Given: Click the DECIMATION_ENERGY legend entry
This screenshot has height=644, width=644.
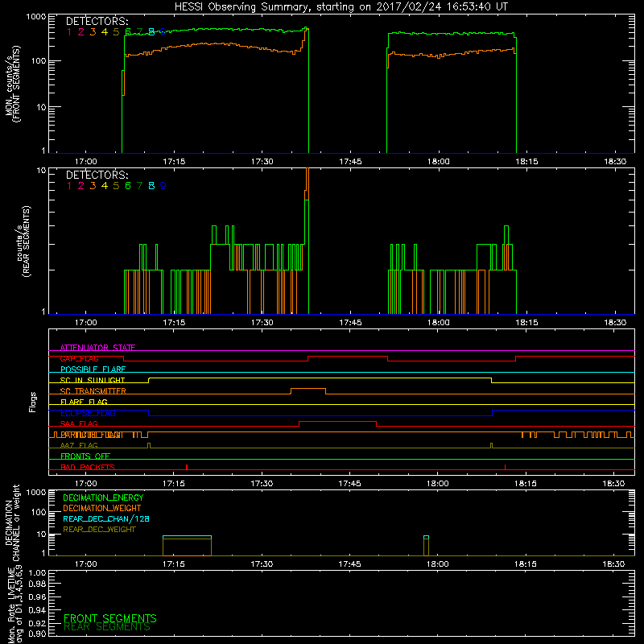Looking at the screenshot, I should click(x=103, y=497).
